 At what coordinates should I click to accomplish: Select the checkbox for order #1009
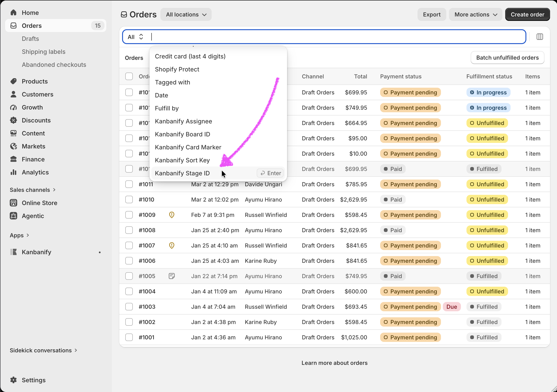tap(129, 215)
